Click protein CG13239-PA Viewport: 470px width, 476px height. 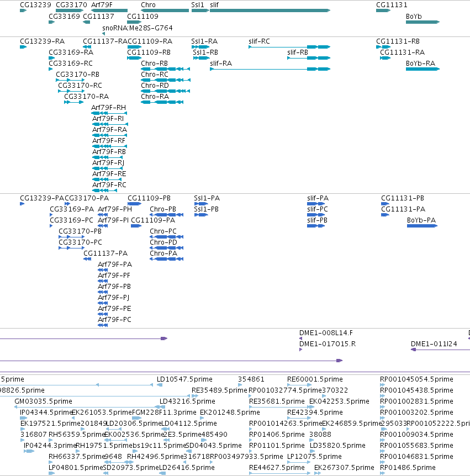(22, 204)
